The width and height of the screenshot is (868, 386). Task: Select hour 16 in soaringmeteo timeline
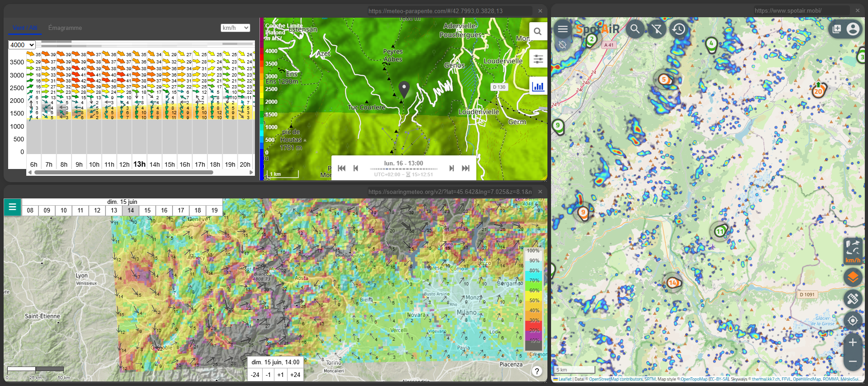[x=164, y=210]
